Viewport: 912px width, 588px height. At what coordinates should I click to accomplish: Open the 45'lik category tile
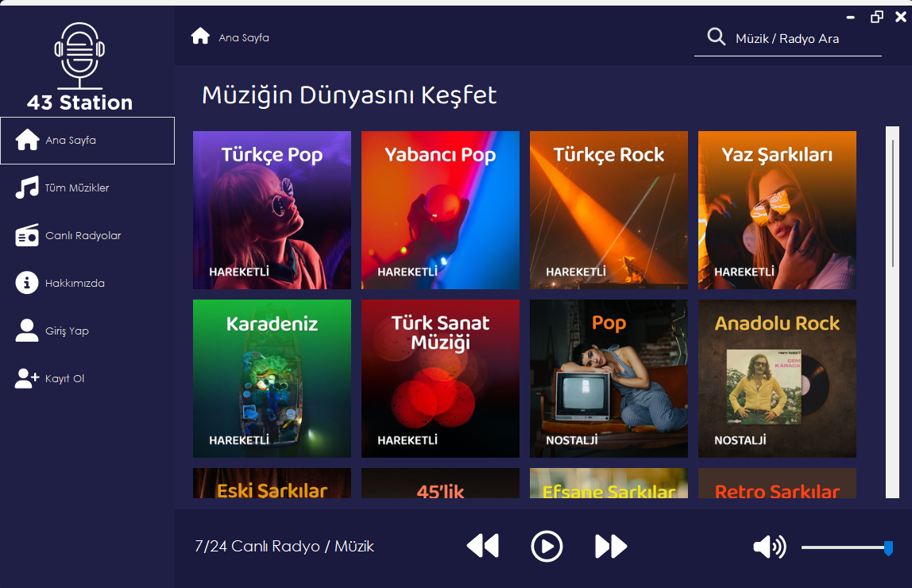point(440,483)
